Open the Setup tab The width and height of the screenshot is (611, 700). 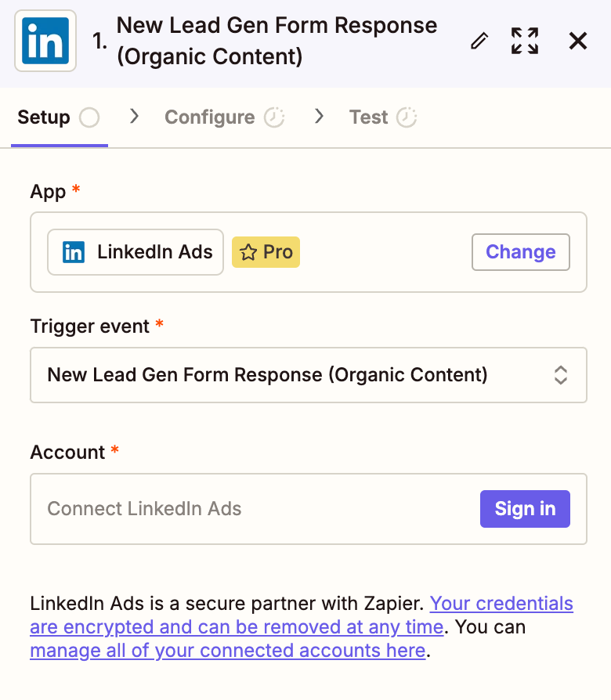click(44, 117)
